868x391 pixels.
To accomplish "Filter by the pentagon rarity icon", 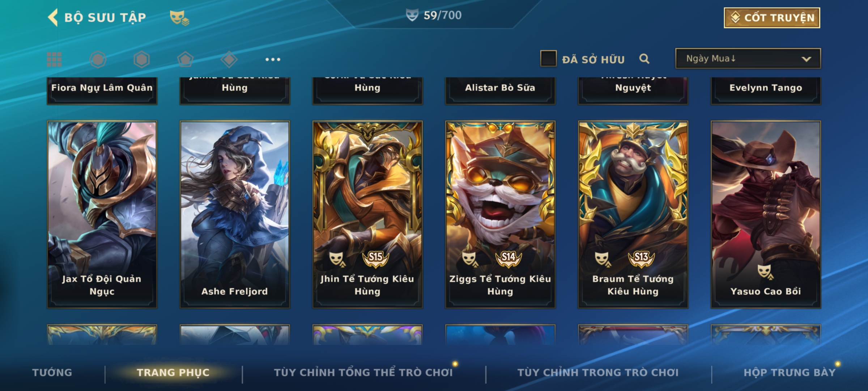I will 185,59.
